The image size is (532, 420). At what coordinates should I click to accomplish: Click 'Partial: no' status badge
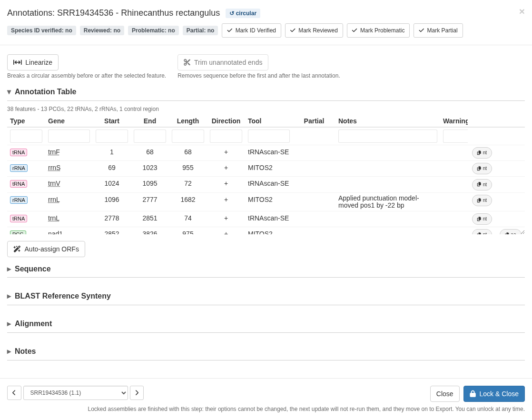pyautogui.click(x=200, y=30)
